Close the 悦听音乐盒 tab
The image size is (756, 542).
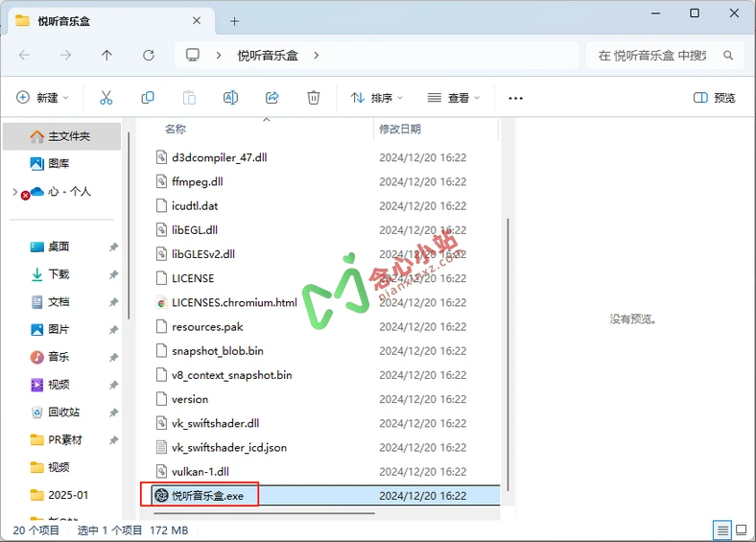click(197, 21)
